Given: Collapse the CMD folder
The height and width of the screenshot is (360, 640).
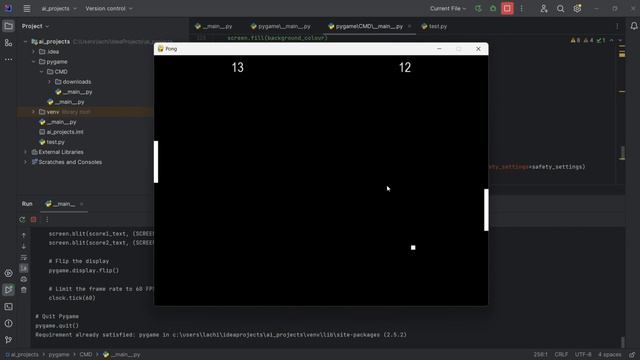Looking at the screenshot, I should [42, 72].
